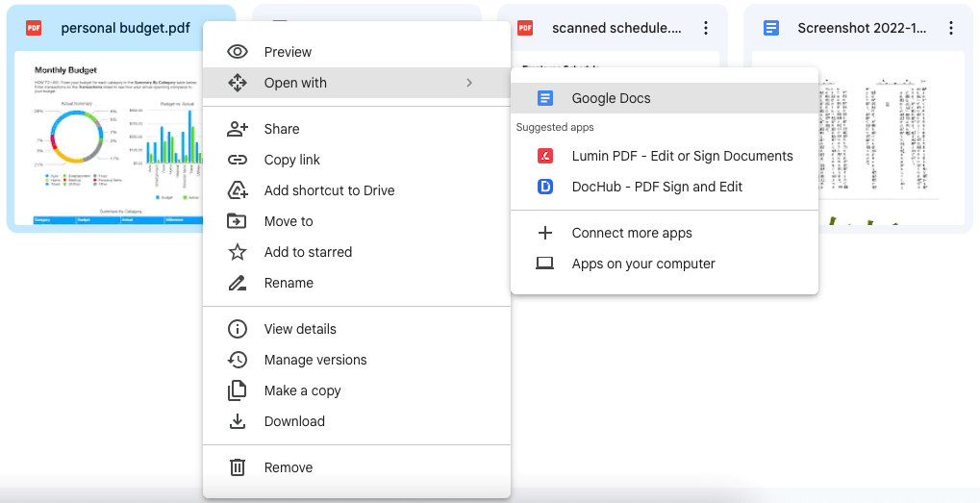Open with DocHub - PDF Sign and Edit
Image resolution: width=980 pixels, height=503 pixels.
coord(665,187)
